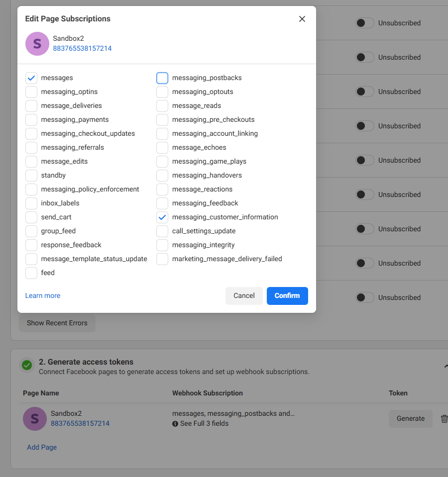The width and height of the screenshot is (448, 477).
Task: Click the Show Recent Errors button
Action: pos(57,323)
